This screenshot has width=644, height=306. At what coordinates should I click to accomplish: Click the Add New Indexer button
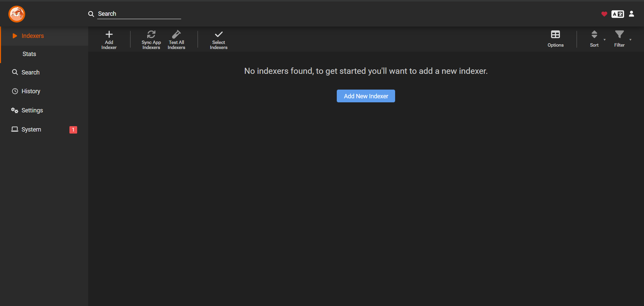click(366, 96)
